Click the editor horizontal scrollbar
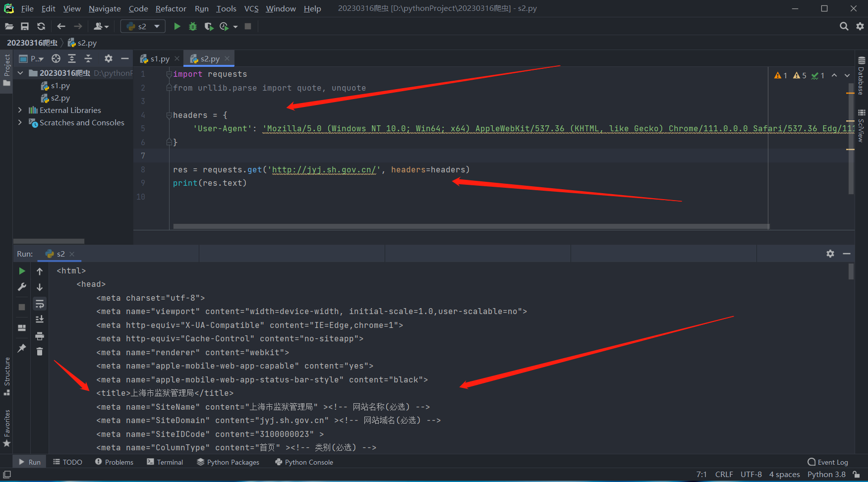 [471, 226]
